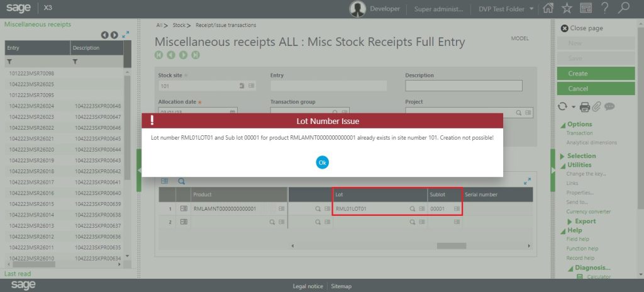Image resolution: width=644 pixels, height=292 pixels.
Task: Click the favorites star icon
Action: (x=567, y=8)
